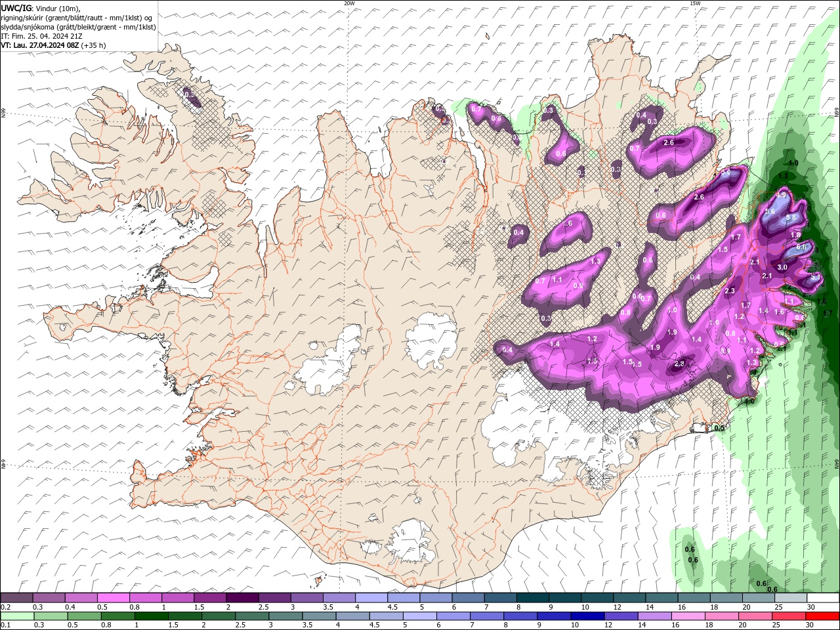Choose the periwinkle 6 rain-scale swatch
This screenshot has height=630, width=840.
[x=453, y=616]
